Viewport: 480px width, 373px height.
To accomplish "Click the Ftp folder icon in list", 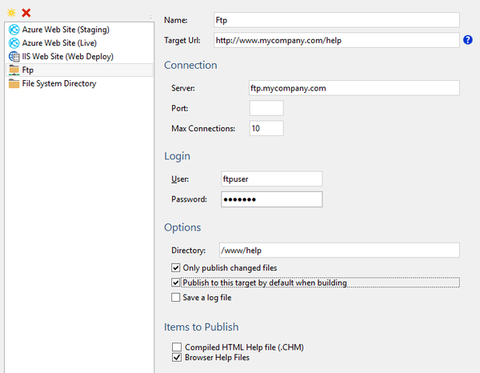I will coord(14,70).
